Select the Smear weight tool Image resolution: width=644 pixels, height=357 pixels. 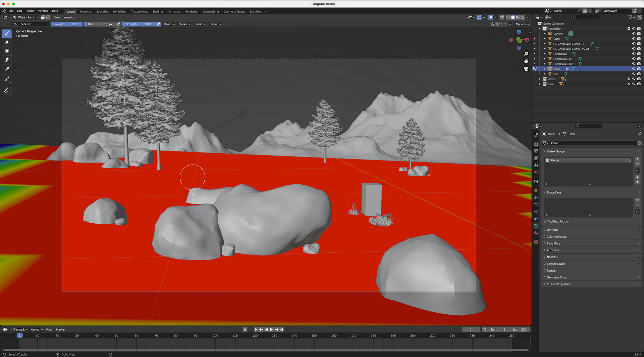coord(7,60)
